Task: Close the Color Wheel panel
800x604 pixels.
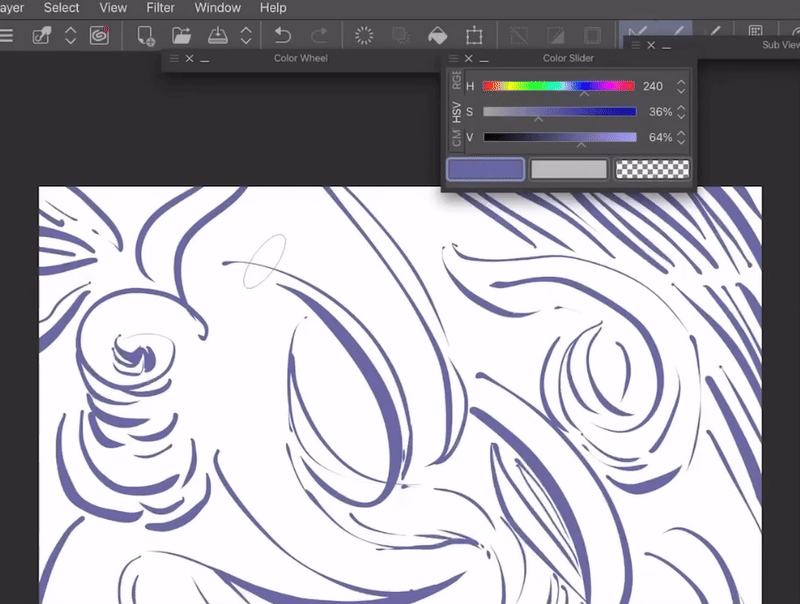Action: (189, 58)
